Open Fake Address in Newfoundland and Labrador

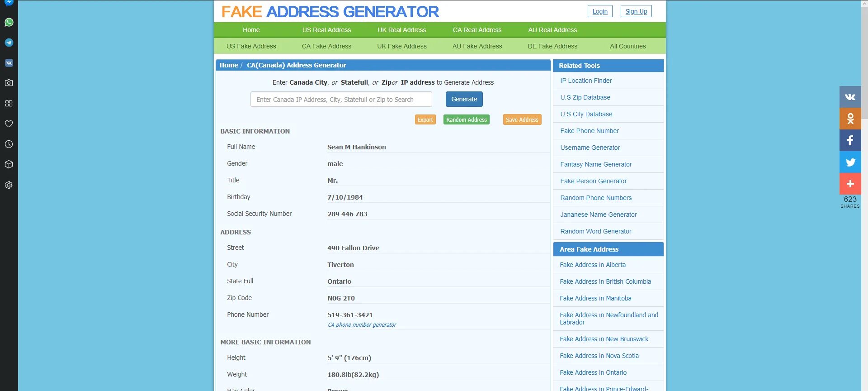pos(609,319)
